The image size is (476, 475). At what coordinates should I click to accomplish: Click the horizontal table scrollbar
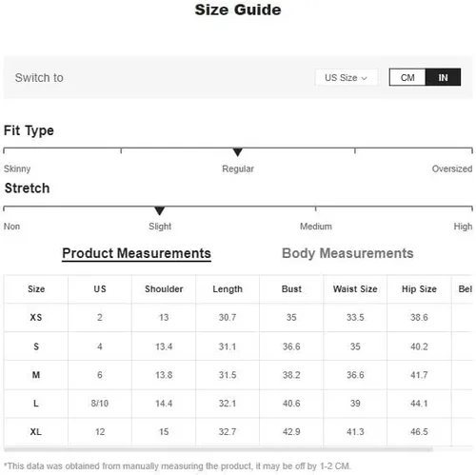pos(218,449)
